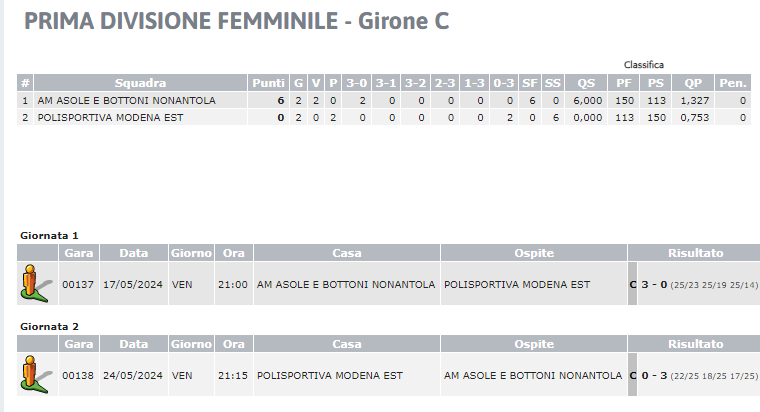Click home team name in Giornata 1 match
This screenshot has height=412, width=760.
coord(346,285)
